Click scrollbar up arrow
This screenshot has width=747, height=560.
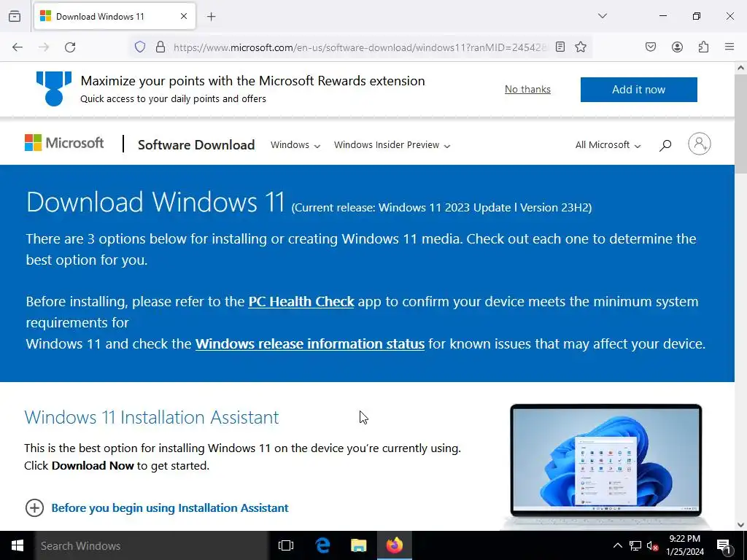(x=740, y=68)
